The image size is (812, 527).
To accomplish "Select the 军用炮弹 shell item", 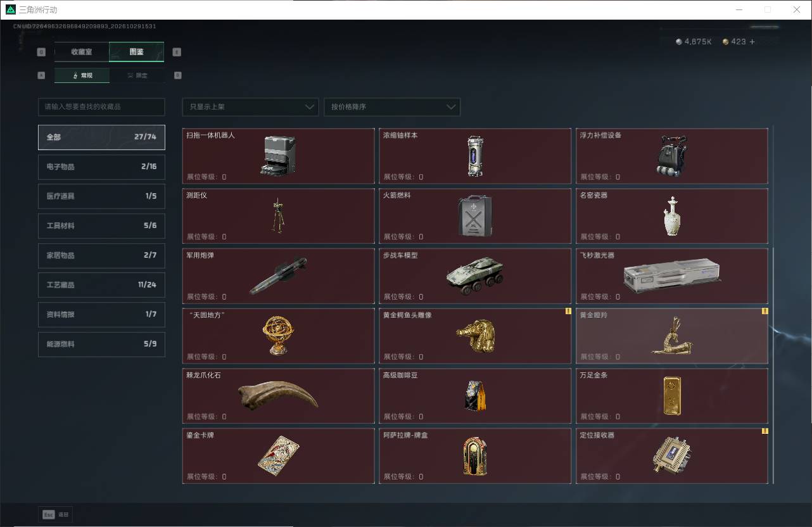I will coord(278,276).
